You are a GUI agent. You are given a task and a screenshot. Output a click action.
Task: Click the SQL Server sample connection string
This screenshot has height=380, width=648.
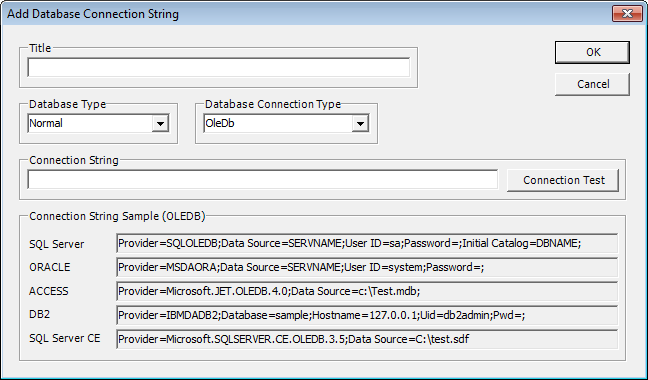367,243
